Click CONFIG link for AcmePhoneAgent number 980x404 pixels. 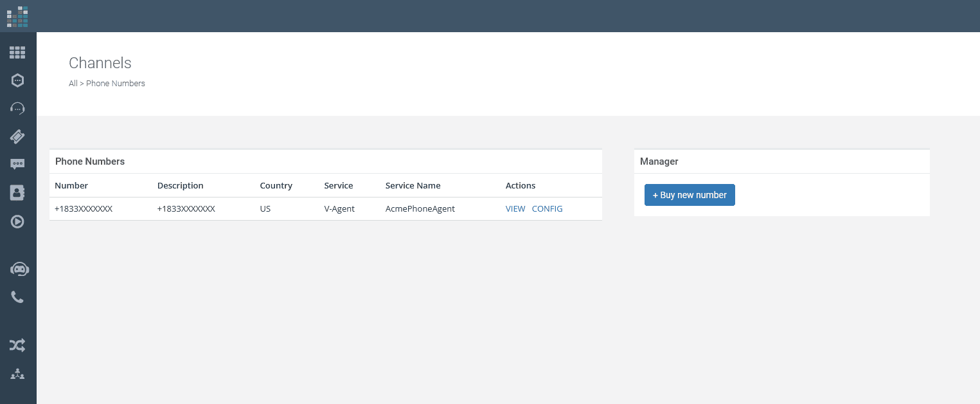coord(548,208)
